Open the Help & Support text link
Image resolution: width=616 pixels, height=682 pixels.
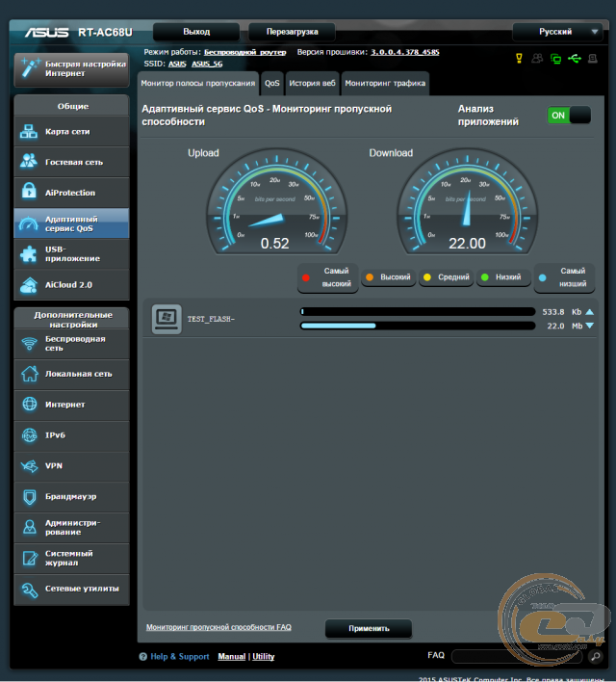pos(180,657)
